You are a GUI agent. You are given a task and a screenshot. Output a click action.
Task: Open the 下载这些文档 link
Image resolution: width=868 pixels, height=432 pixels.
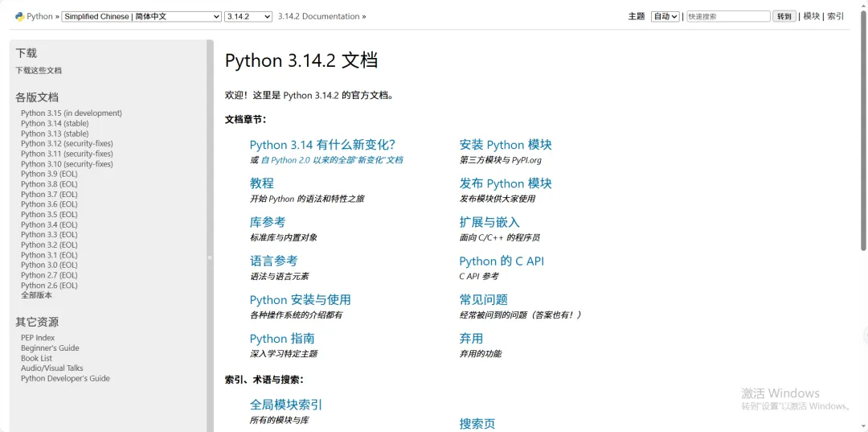[39, 70]
